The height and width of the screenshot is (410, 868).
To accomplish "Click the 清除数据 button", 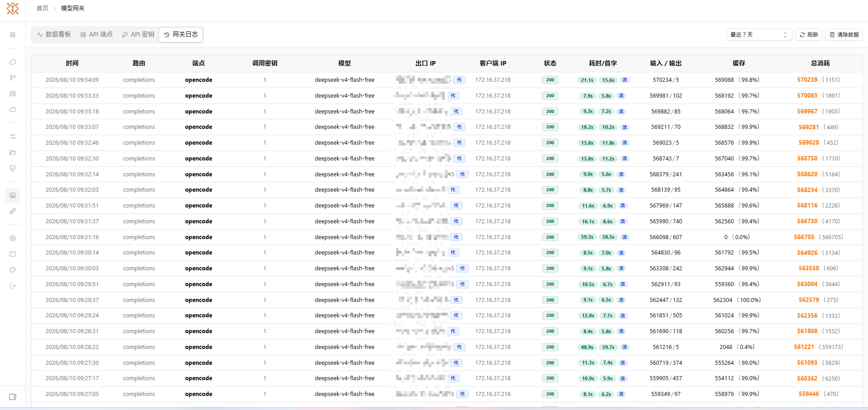I will [844, 35].
